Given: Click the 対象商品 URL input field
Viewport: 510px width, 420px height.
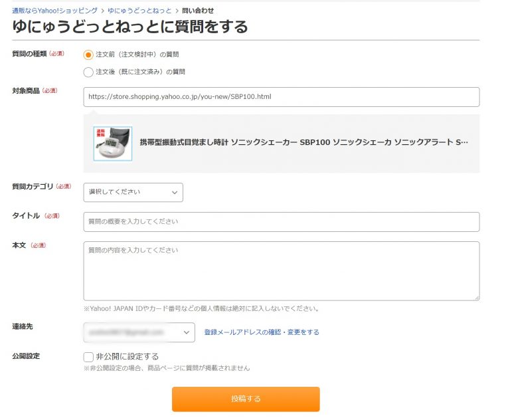Looking at the screenshot, I should (x=281, y=97).
